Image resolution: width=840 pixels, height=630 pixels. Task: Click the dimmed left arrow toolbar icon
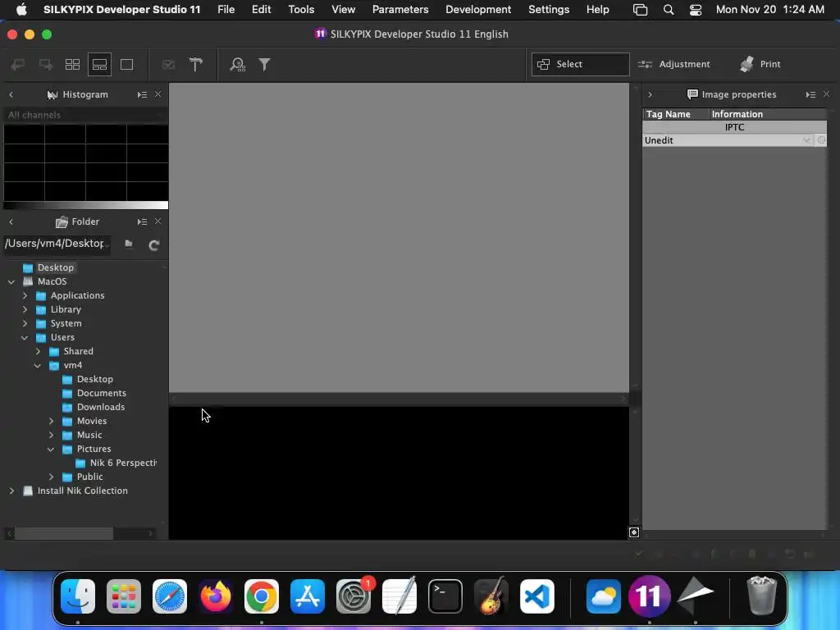[18, 64]
